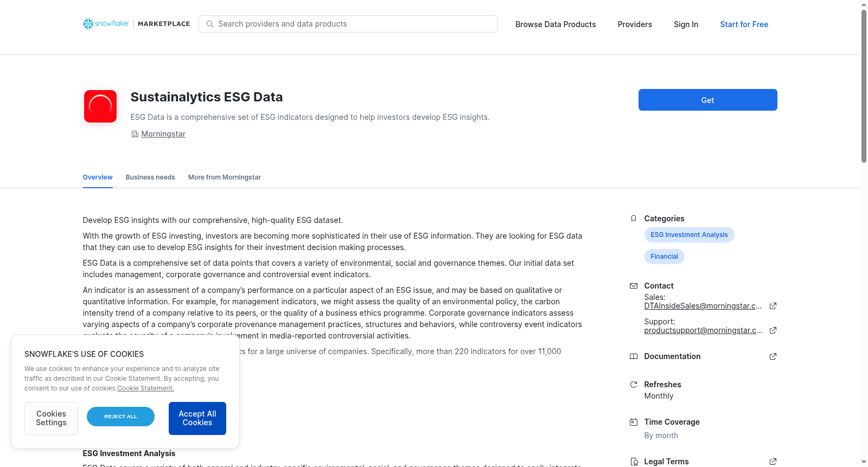Open Documentation external link icon
The image size is (868, 467).
[x=773, y=356]
